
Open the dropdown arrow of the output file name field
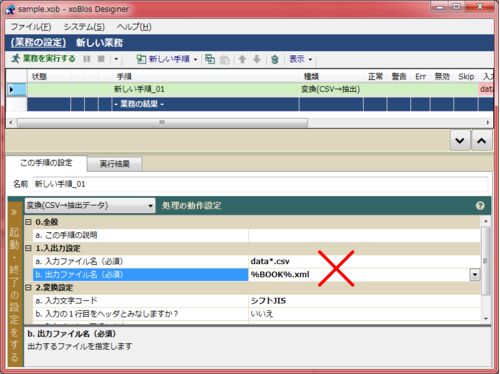[x=475, y=275]
